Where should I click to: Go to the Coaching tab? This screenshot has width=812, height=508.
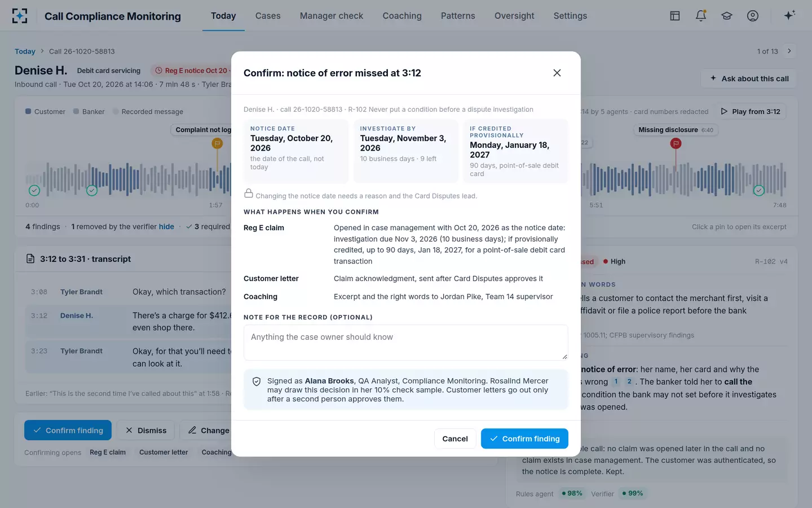click(402, 16)
